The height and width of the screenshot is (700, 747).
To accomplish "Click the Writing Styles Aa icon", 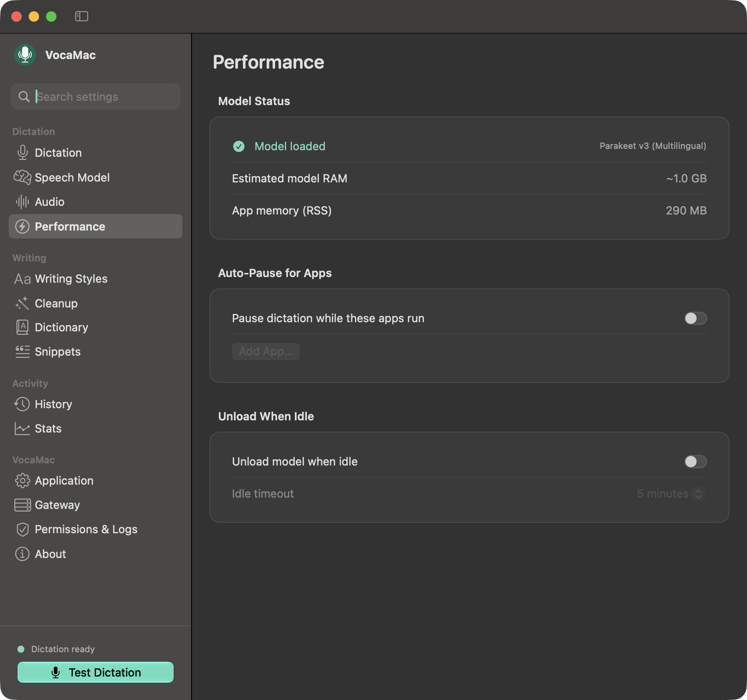I will click(23, 279).
